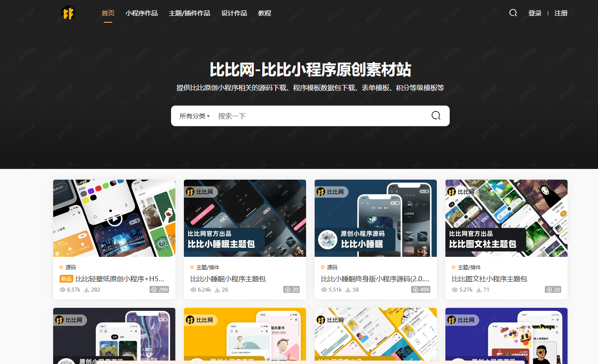Click 主题/插件 tag on 比比图文社 card
The width and height of the screenshot is (598, 364).
tap(469, 267)
